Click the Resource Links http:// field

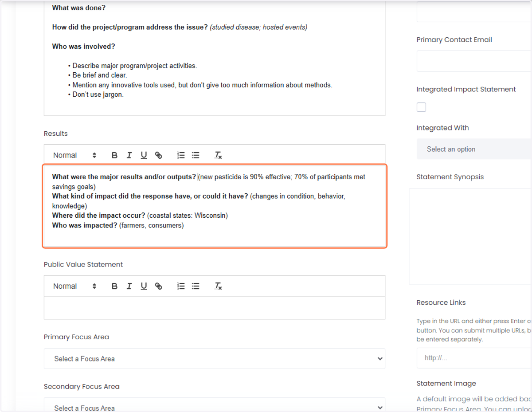474,358
